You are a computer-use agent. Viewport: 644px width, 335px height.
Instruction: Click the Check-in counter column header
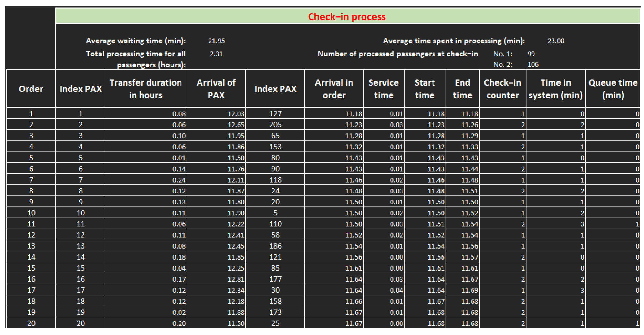pyautogui.click(x=503, y=89)
